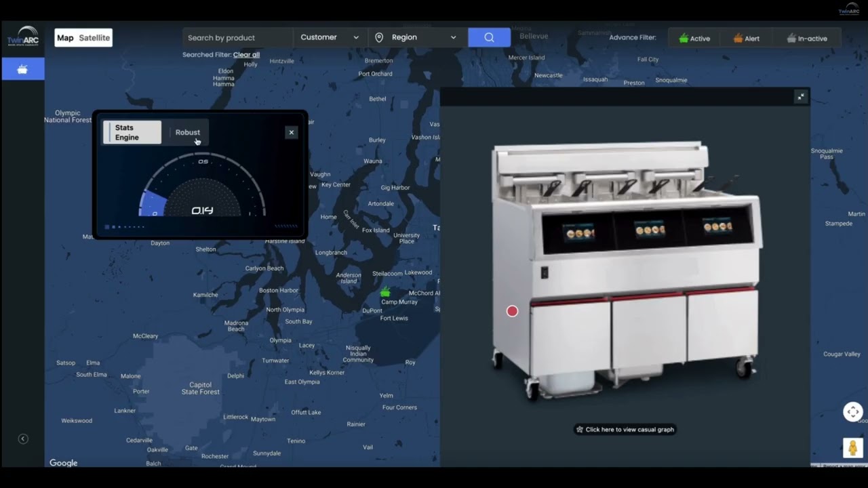Expand the fryer 3D viewer panel

801,97
